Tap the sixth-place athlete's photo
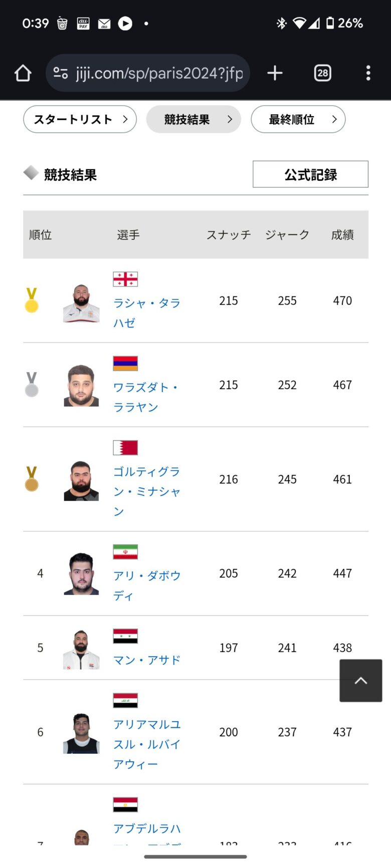Image resolution: width=391 pixels, height=868 pixels. 81,733
